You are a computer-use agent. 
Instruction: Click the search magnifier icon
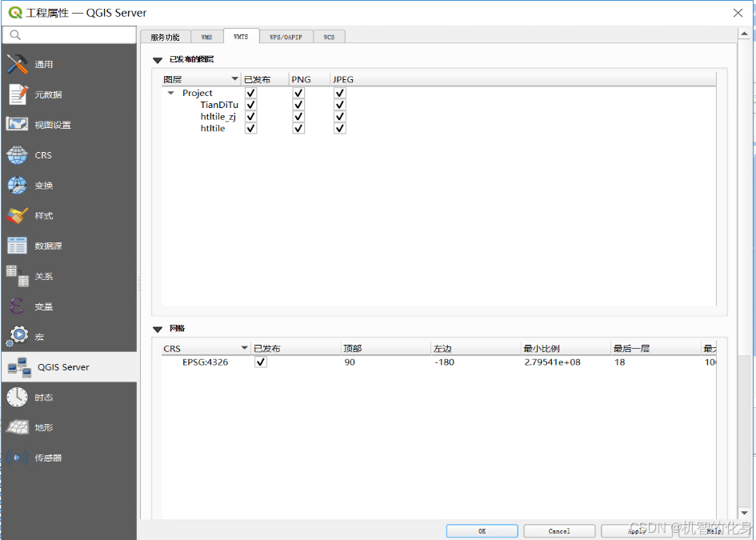click(x=15, y=34)
